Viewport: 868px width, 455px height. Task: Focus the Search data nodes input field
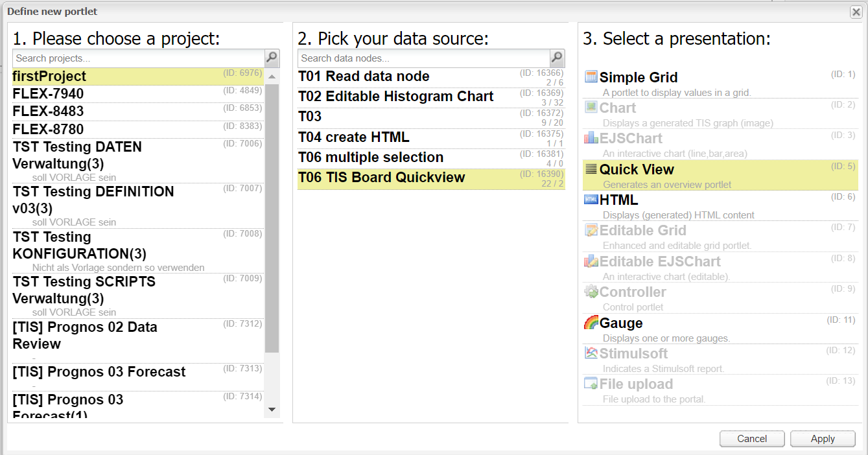click(x=424, y=58)
